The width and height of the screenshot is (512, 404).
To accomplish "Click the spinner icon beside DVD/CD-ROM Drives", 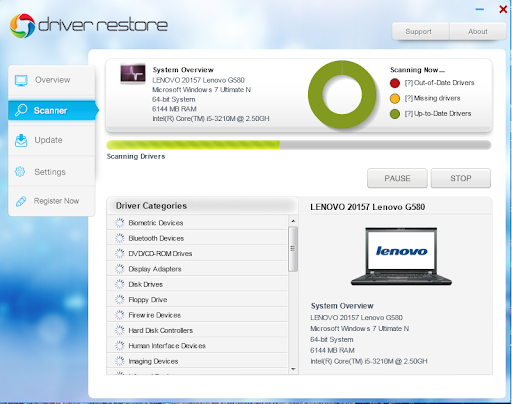I will [119, 253].
